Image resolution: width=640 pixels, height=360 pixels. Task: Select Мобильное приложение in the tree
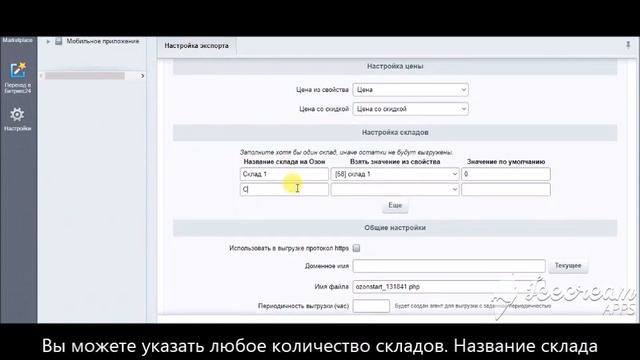click(x=103, y=41)
